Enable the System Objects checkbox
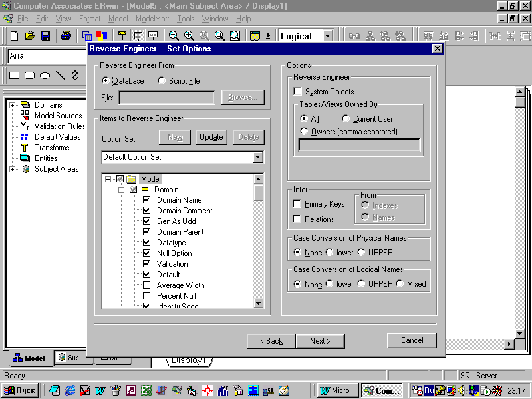532x399 pixels. coord(297,92)
